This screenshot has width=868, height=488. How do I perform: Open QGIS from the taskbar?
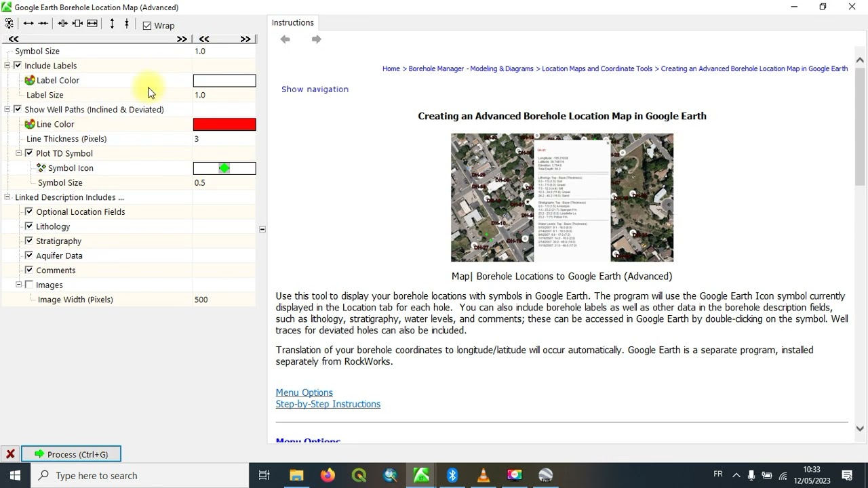359,475
